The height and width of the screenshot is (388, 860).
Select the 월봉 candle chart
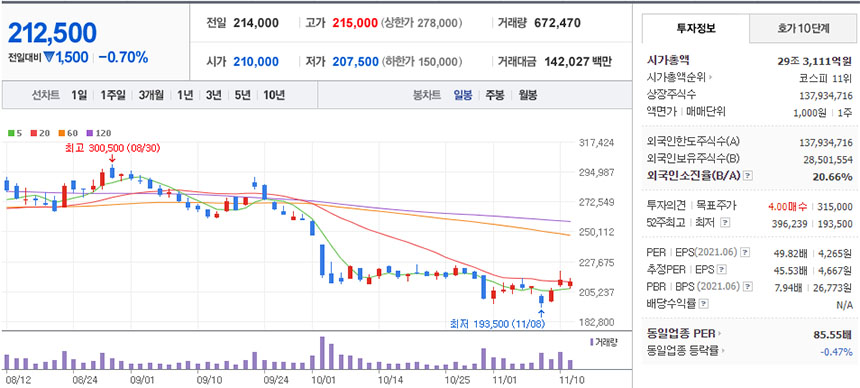click(527, 95)
